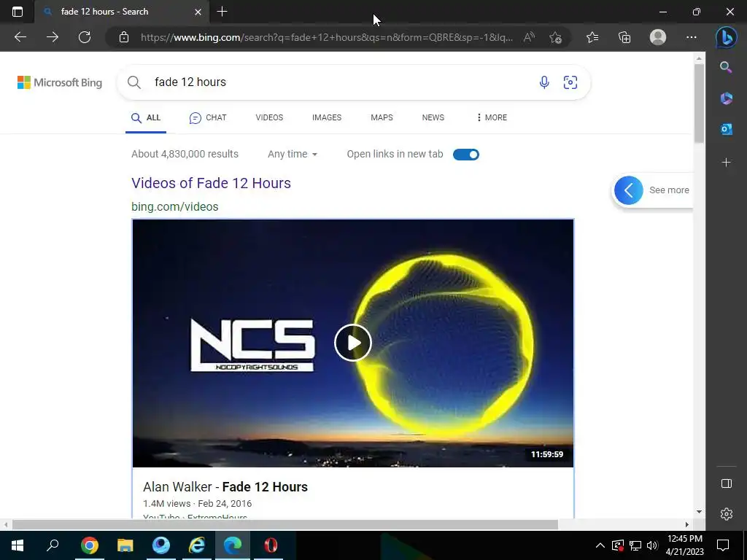Follow the bing.com/videos link

[175, 206]
